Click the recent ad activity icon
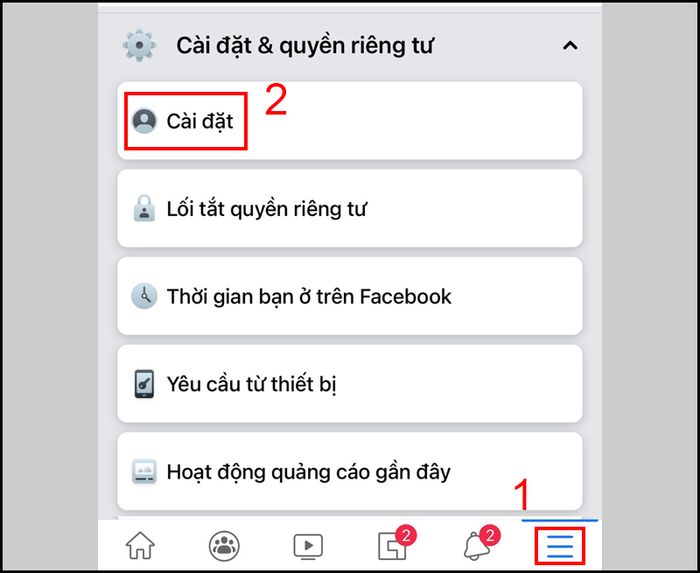The width and height of the screenshot is (700, 573). pos(144,471)
